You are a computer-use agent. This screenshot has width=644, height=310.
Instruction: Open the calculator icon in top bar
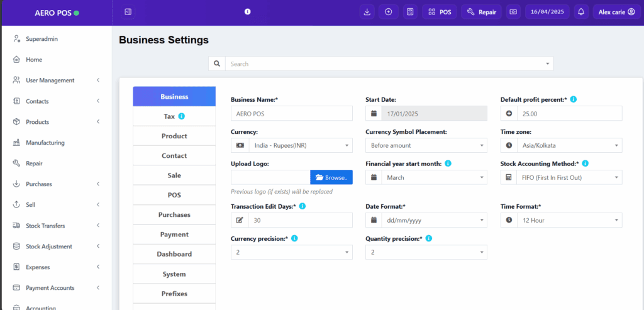point(409,11)
